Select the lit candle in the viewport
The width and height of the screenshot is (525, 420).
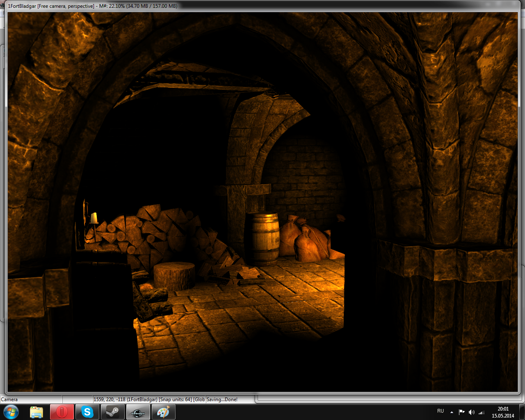(94, 218)
